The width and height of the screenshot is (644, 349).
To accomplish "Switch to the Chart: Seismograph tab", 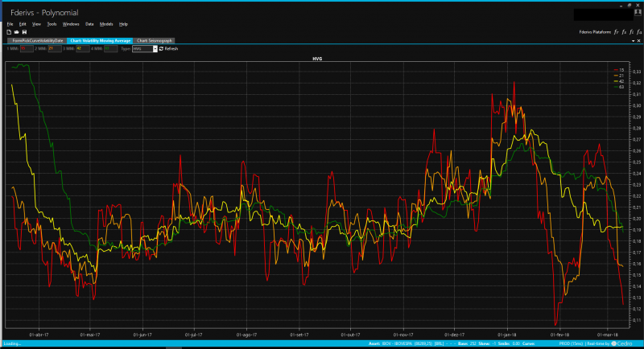I will pos(155,40).
